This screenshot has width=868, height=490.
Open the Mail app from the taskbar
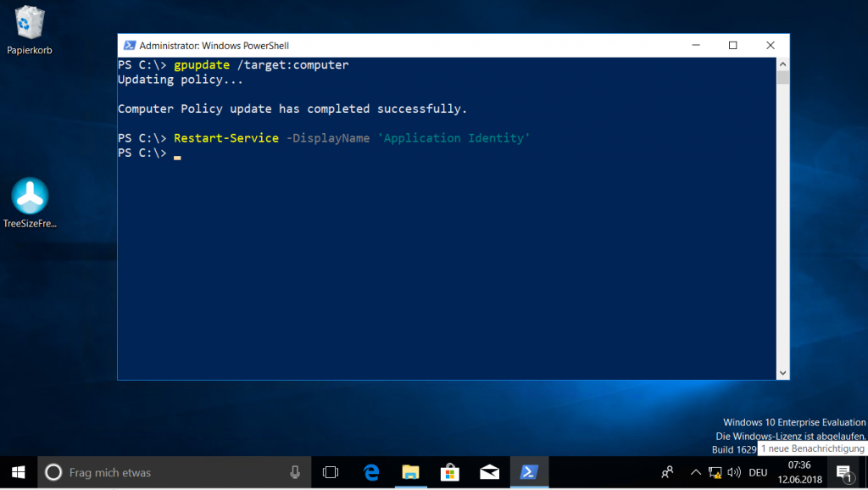tap(490, 472)
